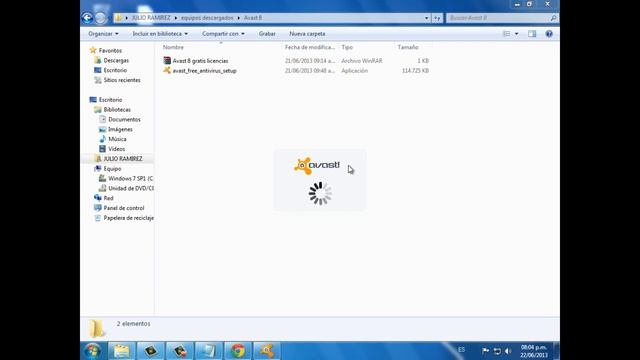640x360 pixels.
Task: Click the size cell 114.725 KB
Action: tap(415, 71)
